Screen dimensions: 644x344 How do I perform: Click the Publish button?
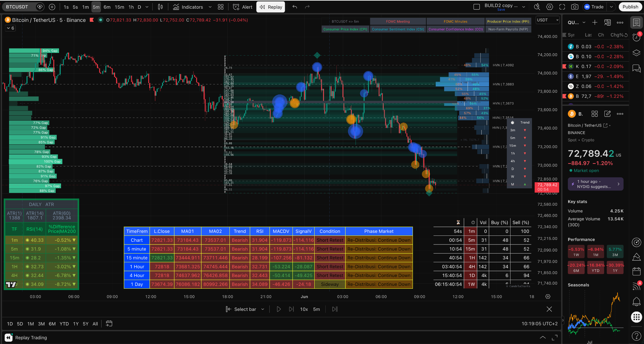click(x=630, y=7)
